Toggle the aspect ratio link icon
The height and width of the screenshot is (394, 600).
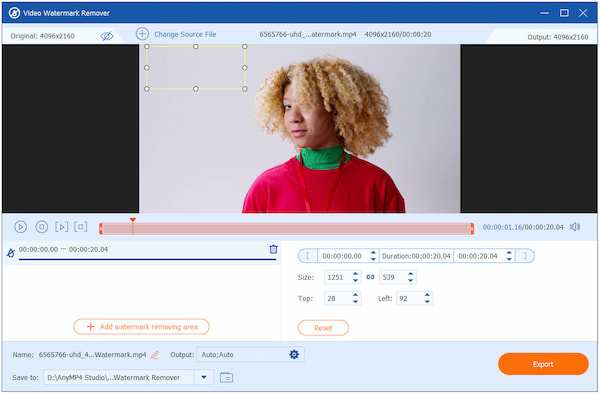[370, 277]
